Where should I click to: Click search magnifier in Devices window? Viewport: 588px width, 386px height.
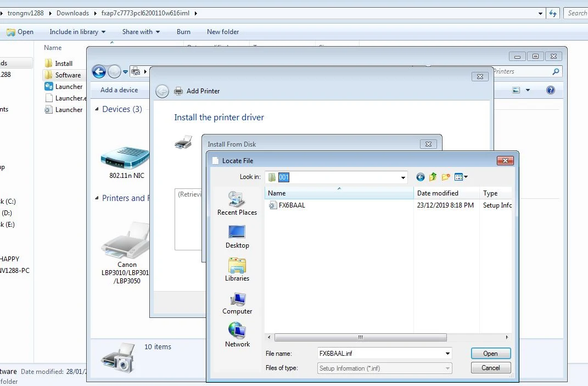[x=556, y=71]
